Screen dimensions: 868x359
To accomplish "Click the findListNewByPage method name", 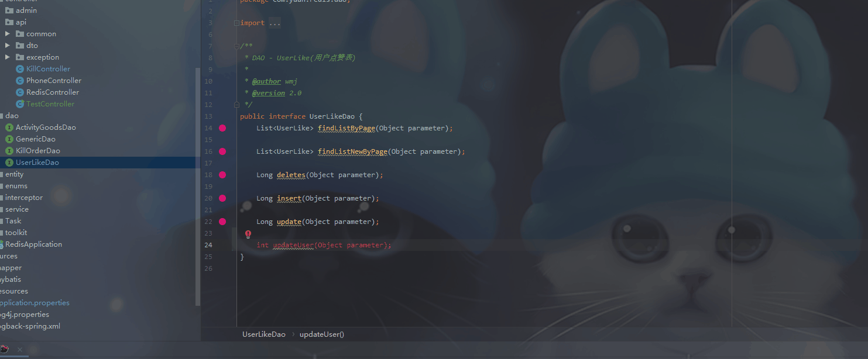I will tap(353, 151).
